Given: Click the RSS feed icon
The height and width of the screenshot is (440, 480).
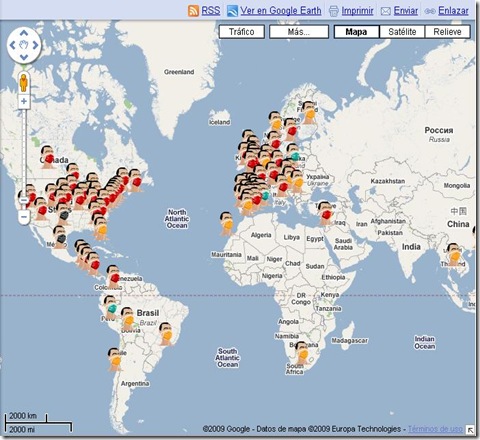Looking at the screenshot, I should 193,11.
